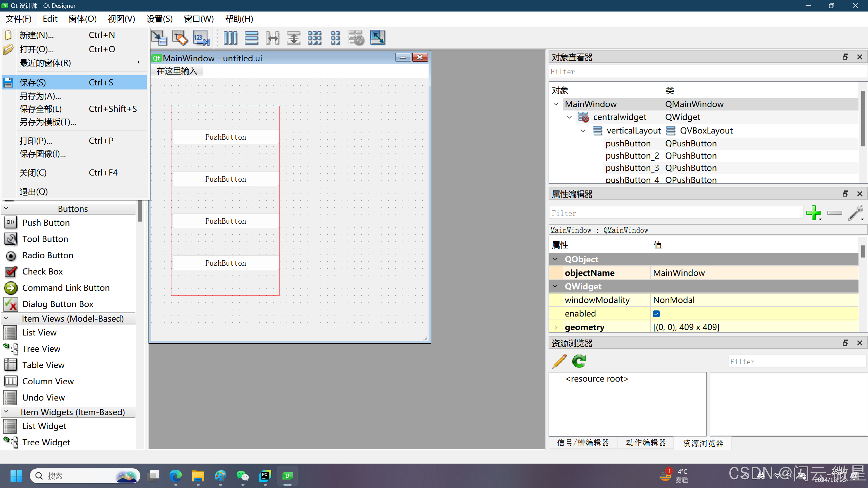
Task: Click the second PushButton on form
Action: (225, 179)
